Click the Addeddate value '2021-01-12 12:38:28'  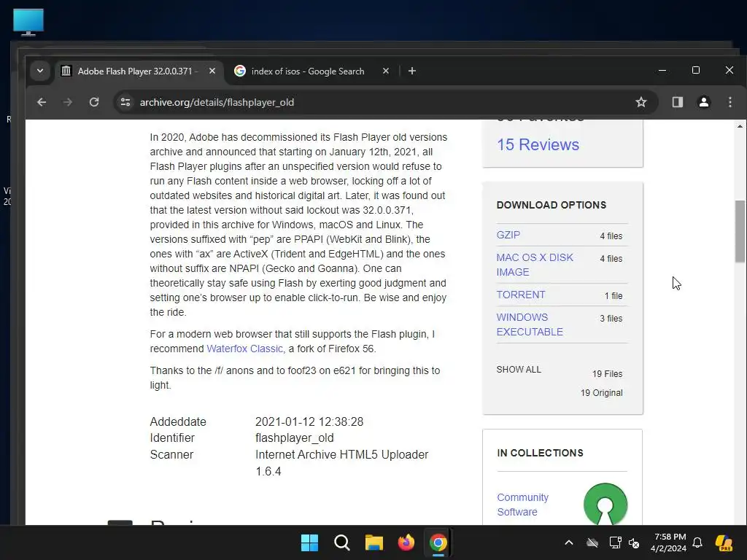(309, 422)
